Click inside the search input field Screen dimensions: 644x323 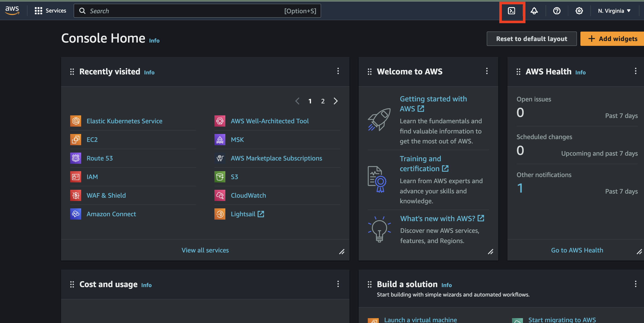click(x=178, y=11)
